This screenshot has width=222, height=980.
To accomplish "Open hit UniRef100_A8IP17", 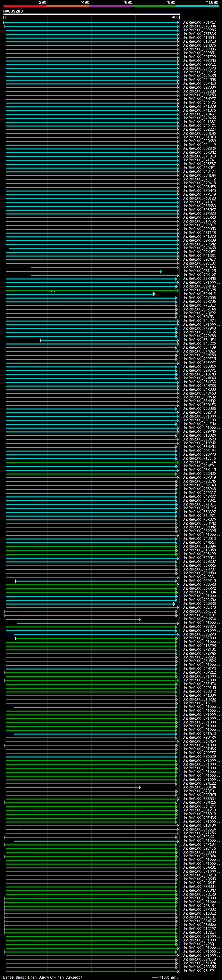I will coord(199,23).
